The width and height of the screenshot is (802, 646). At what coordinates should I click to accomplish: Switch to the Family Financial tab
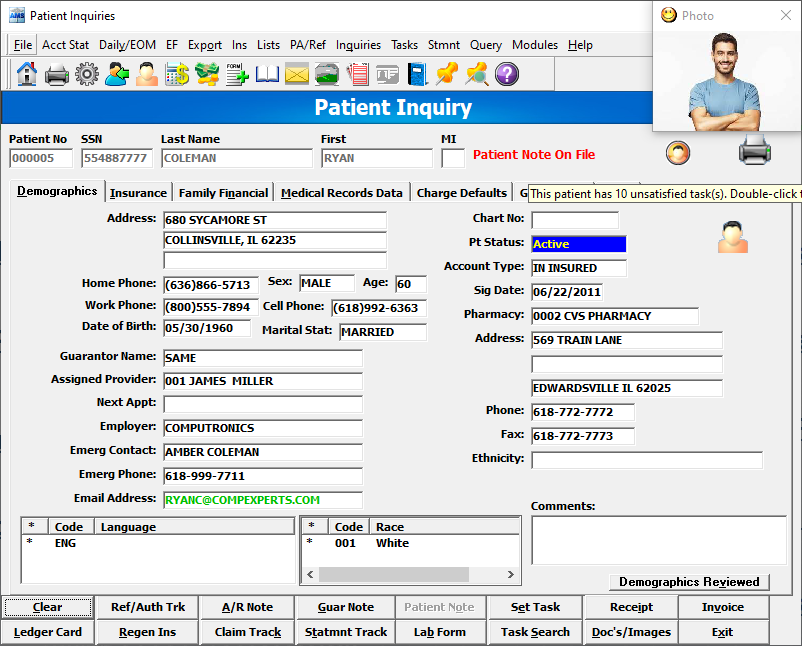pyautogui.click(x=223, y=193)
